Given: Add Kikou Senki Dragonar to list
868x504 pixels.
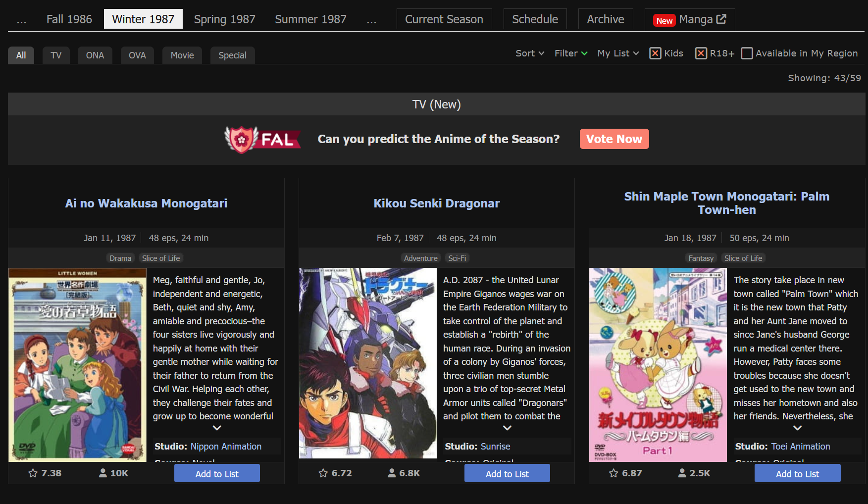Looking at the screenshot, I should pos(507,473).
